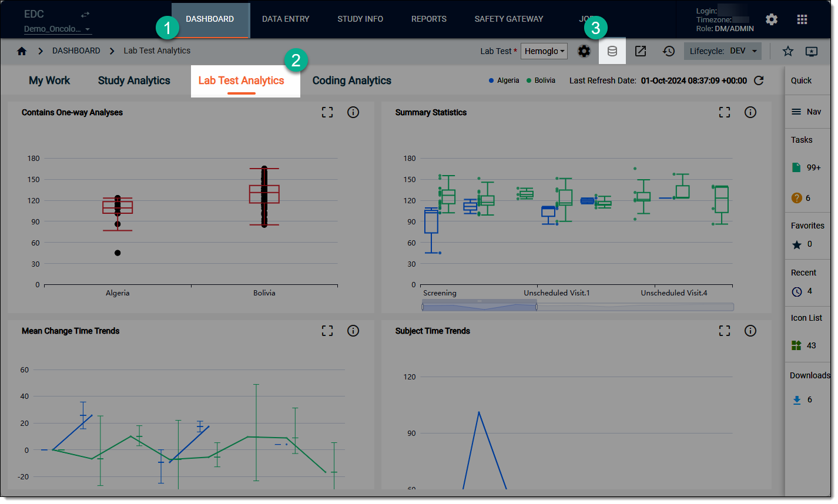The width and height of the screenshot is (838, 504).
Task: Open Recent clock icon in Quick panel
Action: tap(797, 291)
